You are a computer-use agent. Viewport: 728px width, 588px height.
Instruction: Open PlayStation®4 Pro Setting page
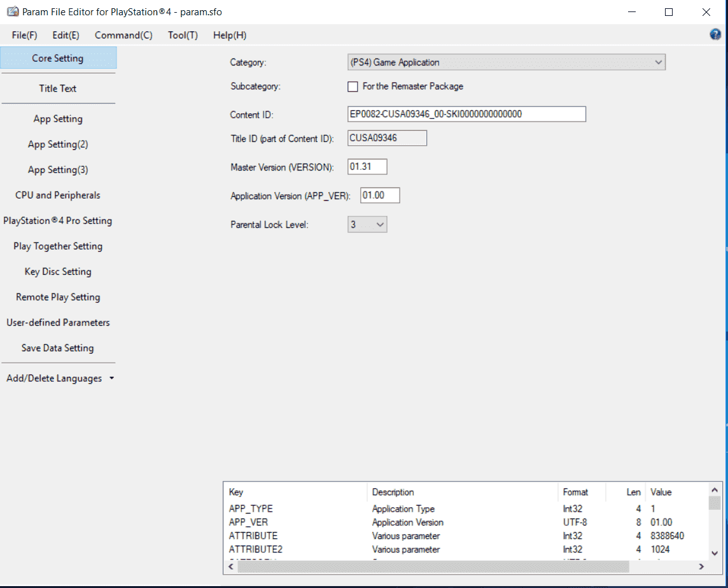(58, 221)
